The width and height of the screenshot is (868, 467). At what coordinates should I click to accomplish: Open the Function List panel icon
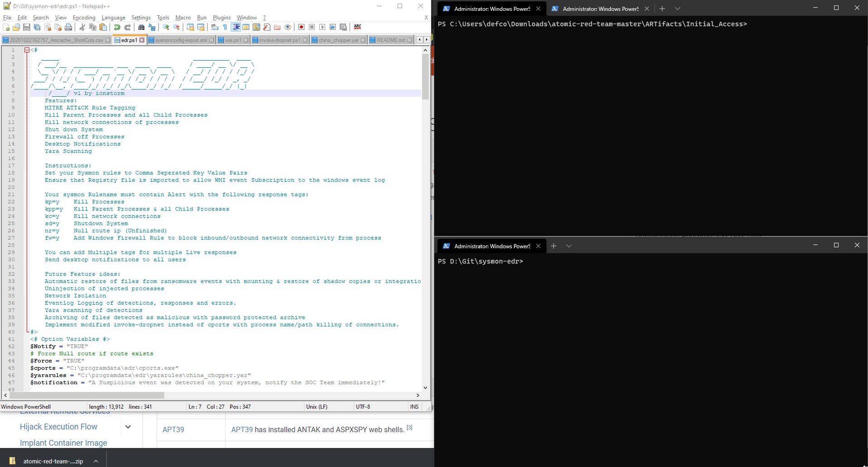(x=267, y=27)
